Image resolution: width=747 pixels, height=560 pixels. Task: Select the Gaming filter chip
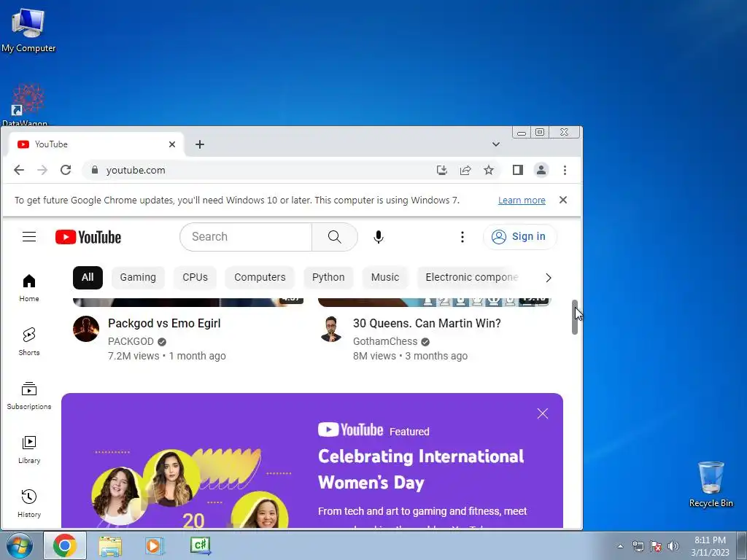tap(138, 278)
